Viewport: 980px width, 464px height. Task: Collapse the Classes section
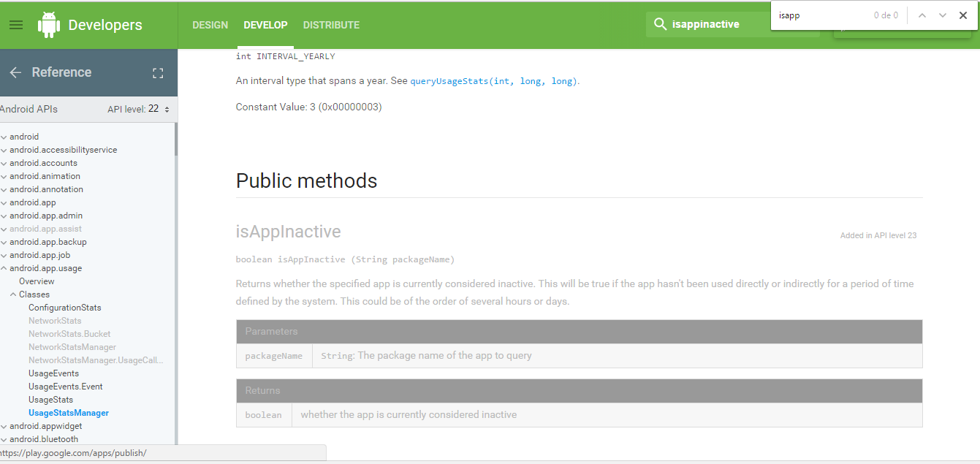(12, 294)
